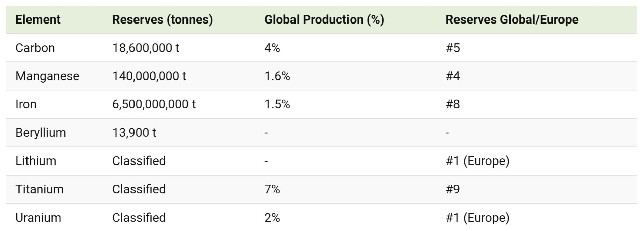Click Titanium's 7% production value
The width and height of the screenshot is (644, 231).
click(x=272, y=189)
